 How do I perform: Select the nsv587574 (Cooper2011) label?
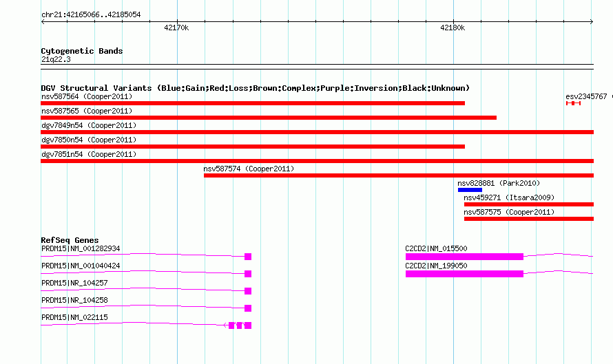click(x=249, y=169)
